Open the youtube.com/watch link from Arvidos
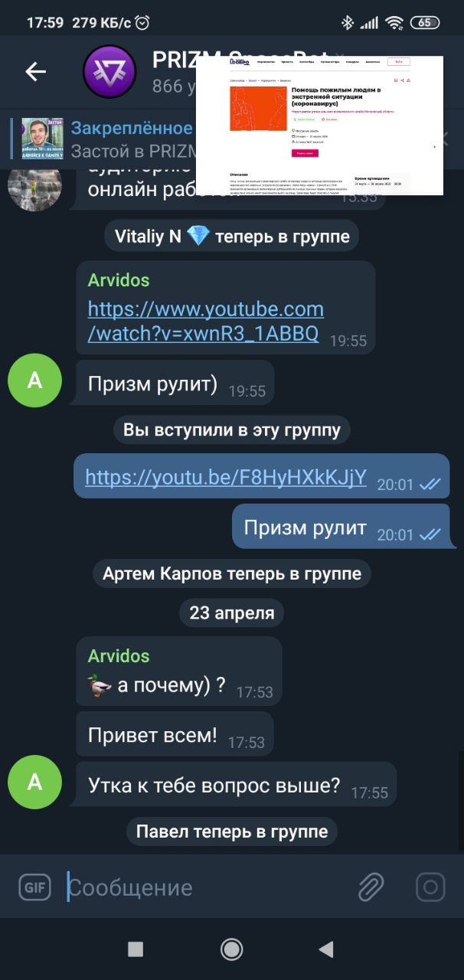 click(x=205, y=321)
